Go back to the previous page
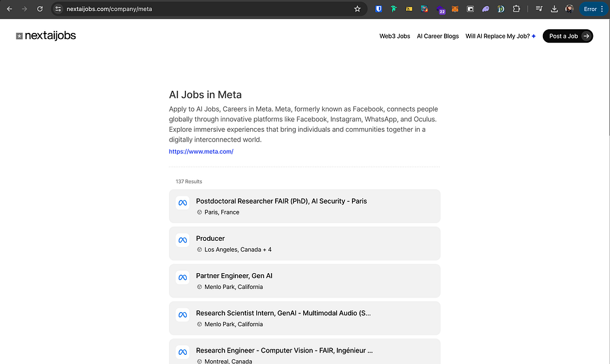Viewport: 610px width, 364px height. tap(9, 9)
